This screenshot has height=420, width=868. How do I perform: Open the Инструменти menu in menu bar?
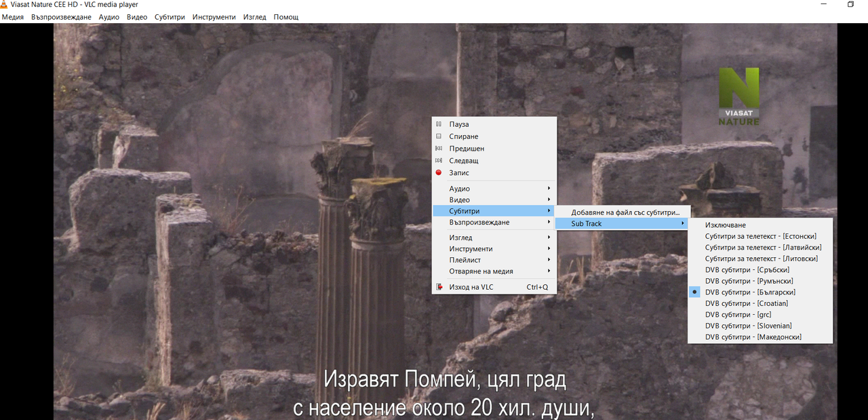tap(214, 17)
